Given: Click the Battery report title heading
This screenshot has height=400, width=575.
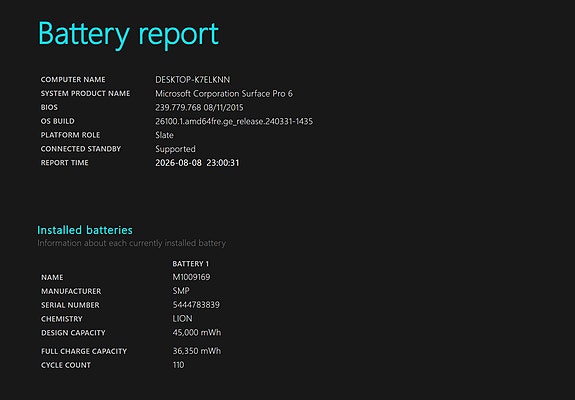Looking at the screenshot, I should [x=128, y=34].
